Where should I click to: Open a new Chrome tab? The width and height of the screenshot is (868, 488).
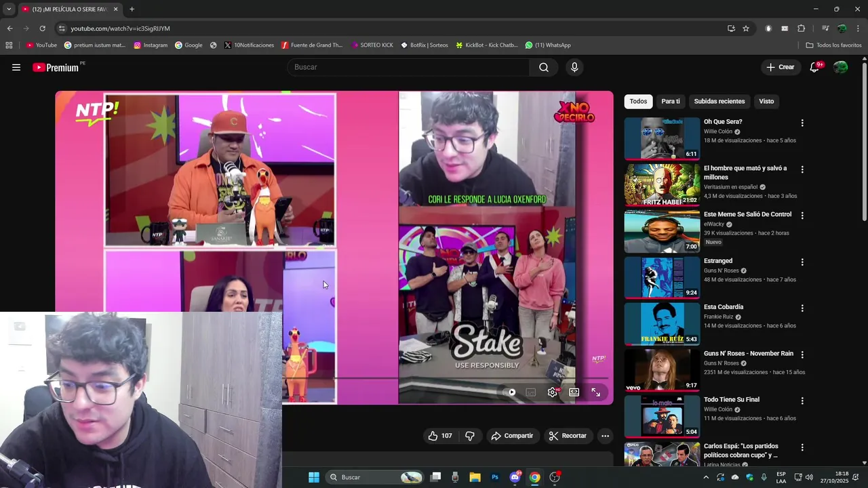click(132, 9)
